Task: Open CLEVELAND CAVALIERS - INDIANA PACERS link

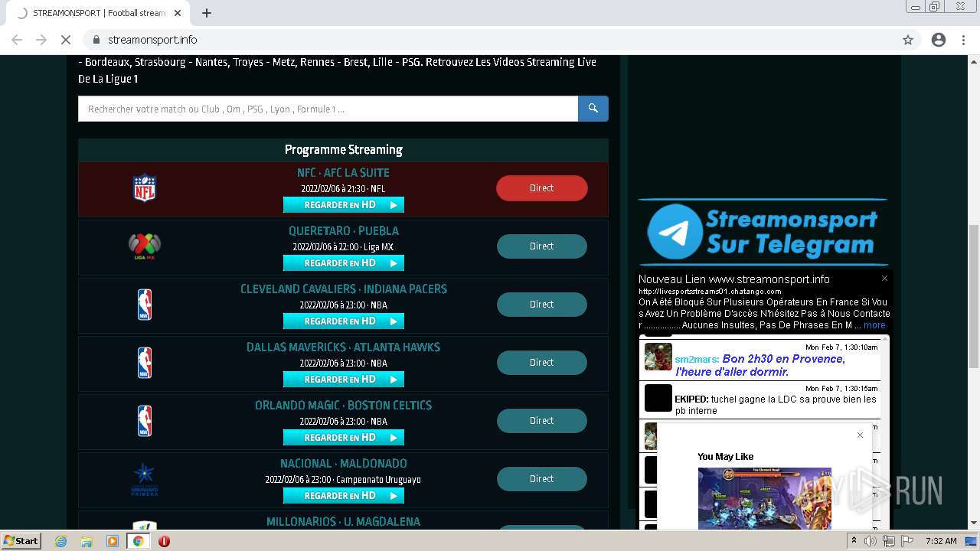Action: coord(344,289)
